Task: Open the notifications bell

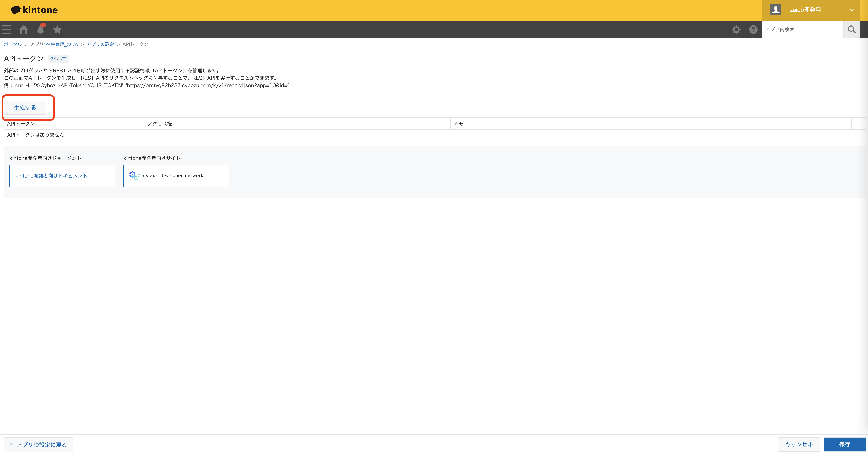Action: click(x=40, y=29)
